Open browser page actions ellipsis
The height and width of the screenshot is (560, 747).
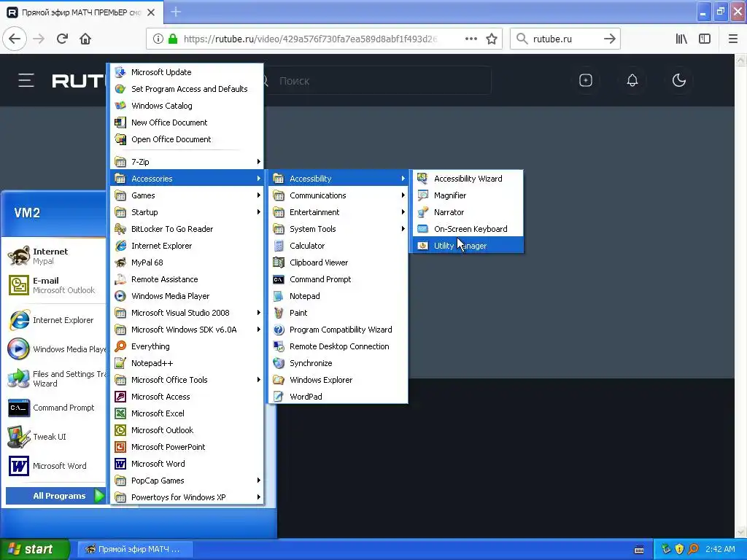[471, 39]
